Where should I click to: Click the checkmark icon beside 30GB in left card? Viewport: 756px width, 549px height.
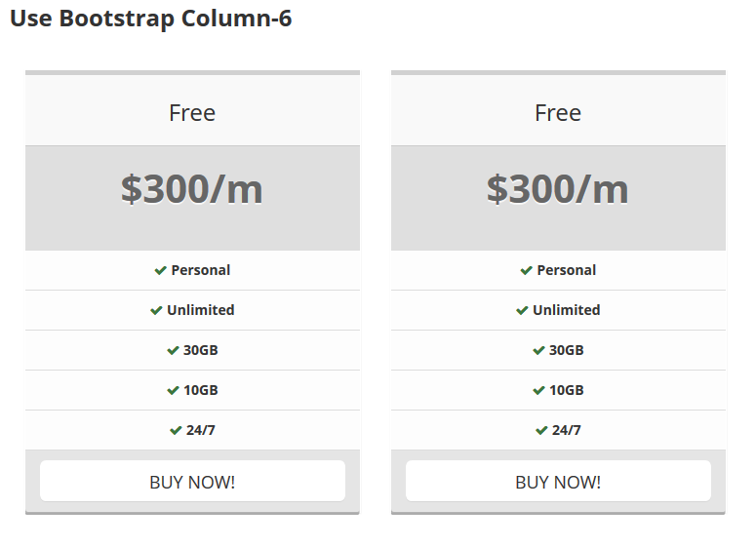pos(173,350)
